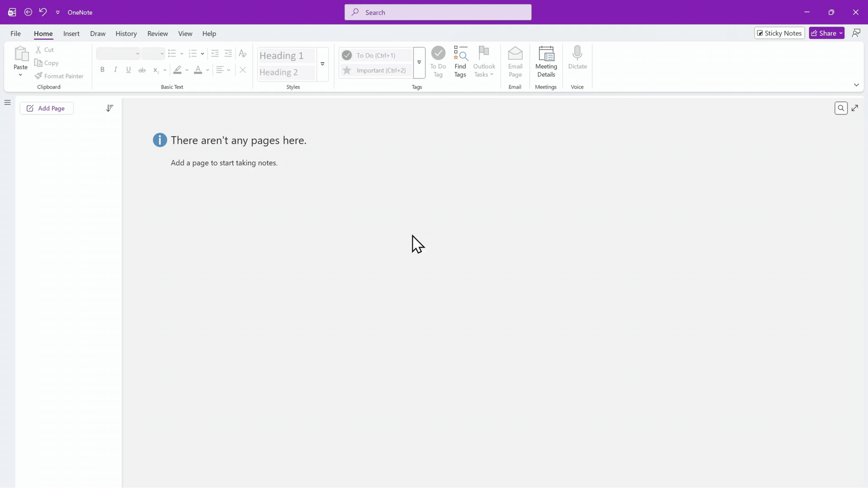The width and height of the screenshot is (868, 488).
Task: Open Customize Quick Access Toolbar dropdown
Action: point(58,12)
